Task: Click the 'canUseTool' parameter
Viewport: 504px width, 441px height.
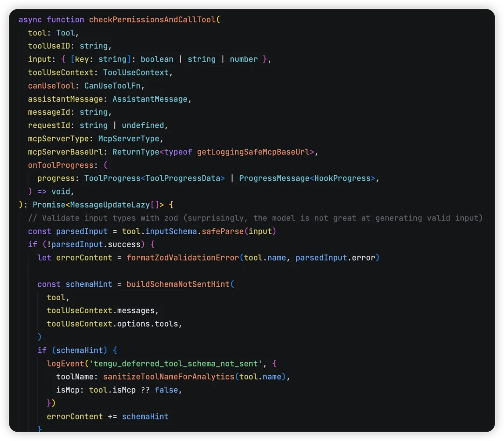Action: click(x=51, y=86)
